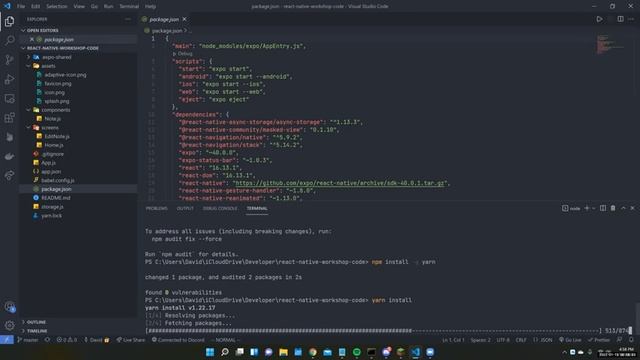Click Prettier in the status bar
Screen dimensions: 640x360
click(599, 340)
